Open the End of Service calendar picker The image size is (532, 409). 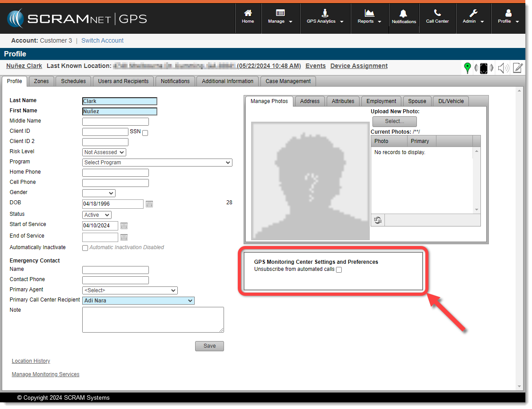click(124, 238)
